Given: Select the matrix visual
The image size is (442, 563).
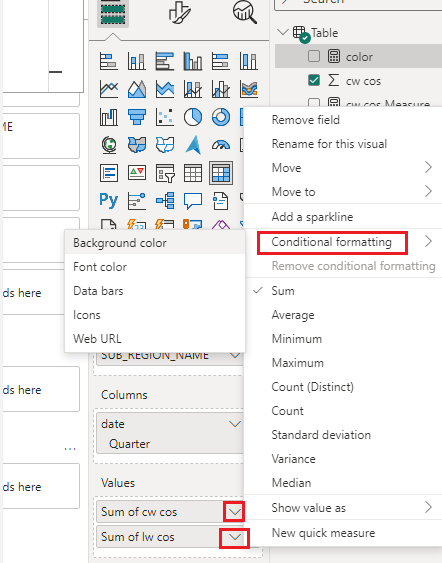Looking at the screenshot, I should tap(221, 173).
